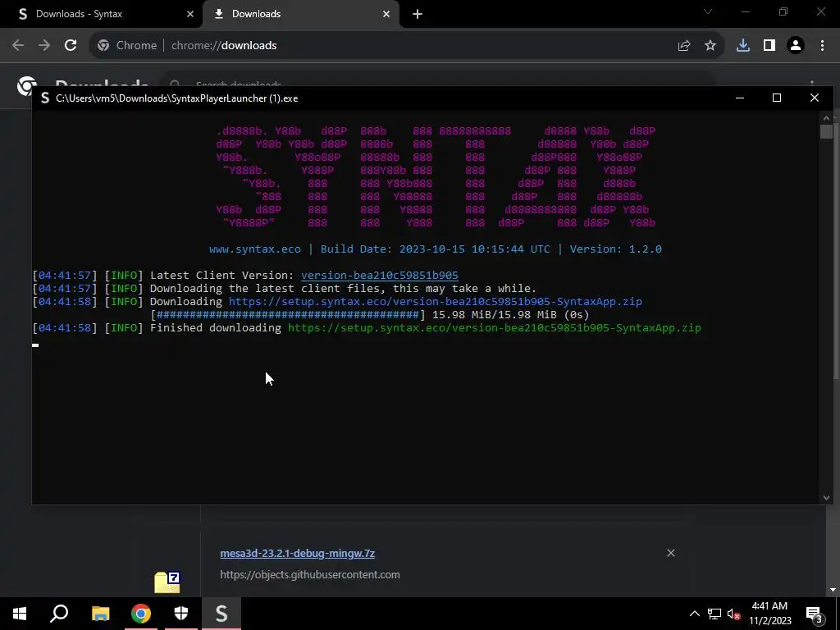Click www.syntax.eco text in console

click(x=255, y=249)
